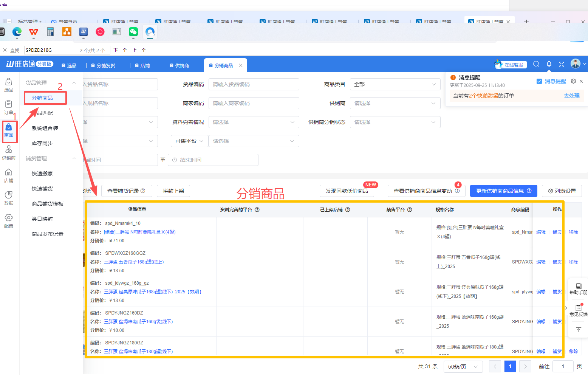
Task: Expand the 商品类目 dropdown
Action: 395,84
